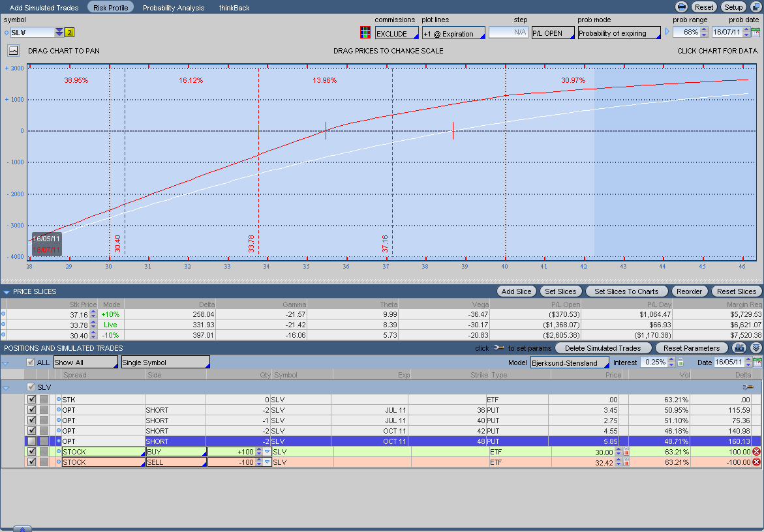764x532 pixels.
Task: Select the Risk Profile tab
Action: click(111, 7)
